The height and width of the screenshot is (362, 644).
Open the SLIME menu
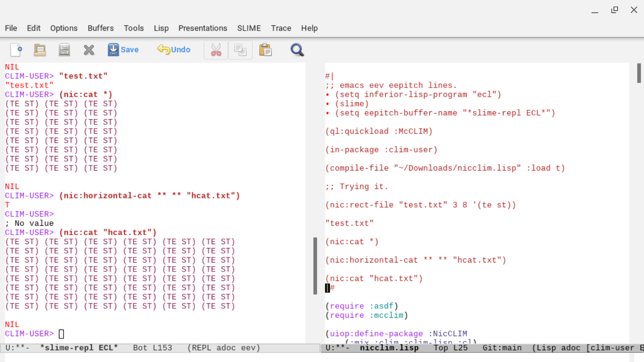(249, 28)
